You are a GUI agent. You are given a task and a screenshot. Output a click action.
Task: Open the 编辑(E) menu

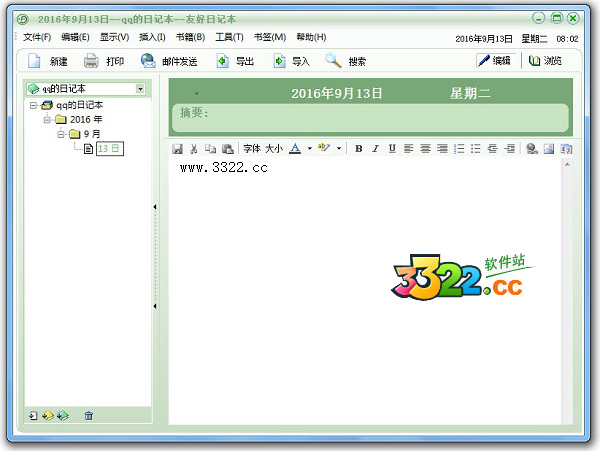tap(75, 37)
